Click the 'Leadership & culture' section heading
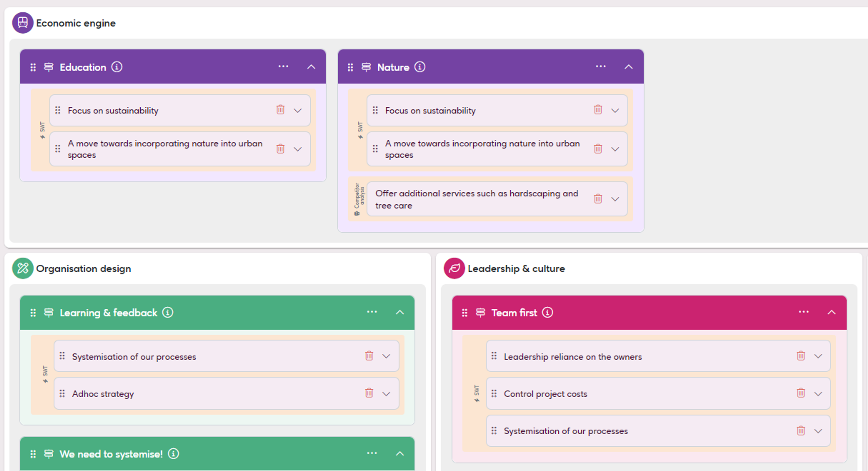 coord(516,269)
